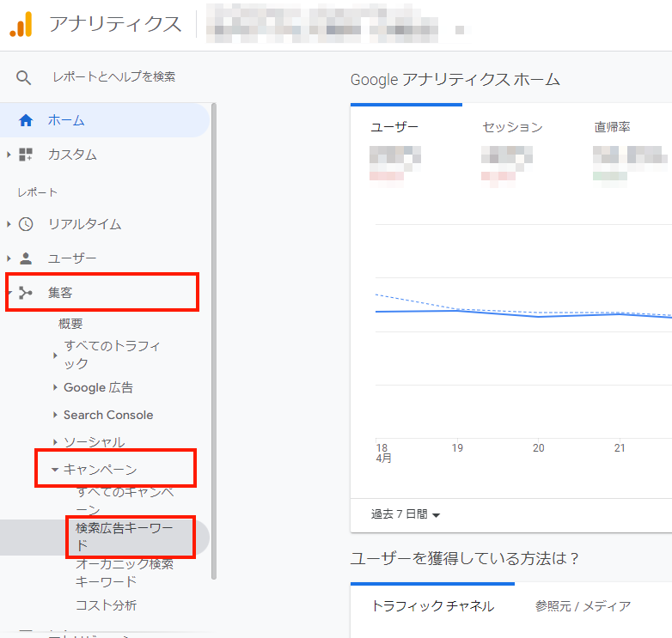Click the 20 date label on chart axis
The image size is (672, 638).
tap(538, 448)
